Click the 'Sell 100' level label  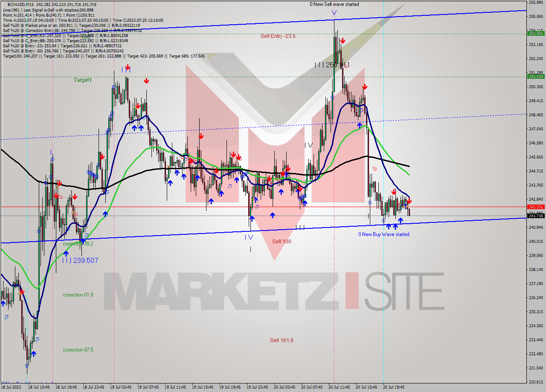coord(282,242)
